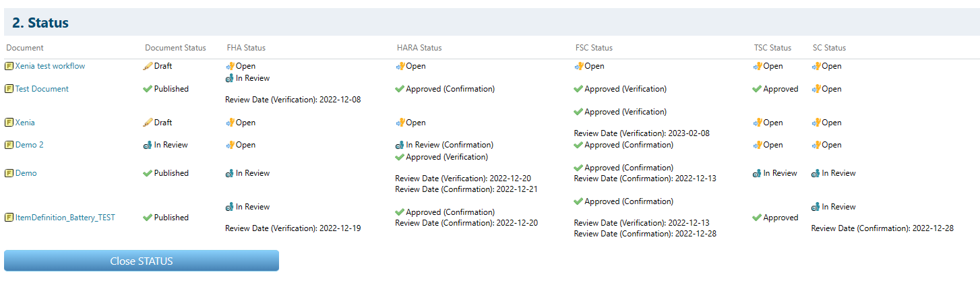Click the TSC Status column header
This screenshot has height=289, width=980.
(x=772, y=48)
